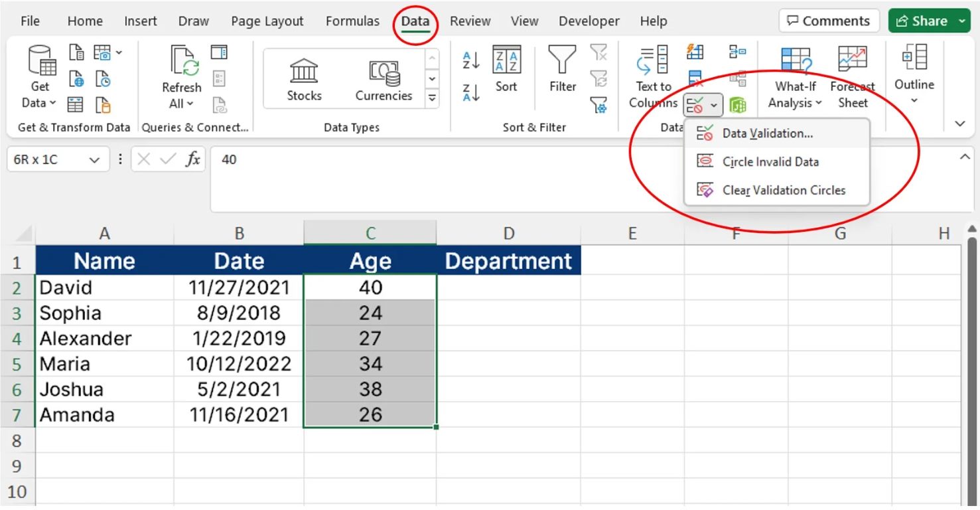Screen dimensions: 980x510
Task: Select the Currencies data type
Action: (x=384, y=75)
